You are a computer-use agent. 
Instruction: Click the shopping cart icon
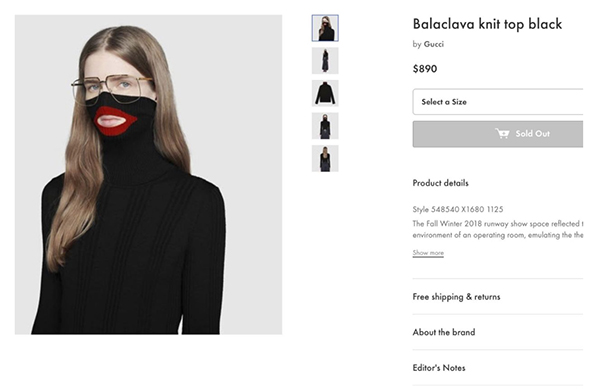click(x=502, y=133)
